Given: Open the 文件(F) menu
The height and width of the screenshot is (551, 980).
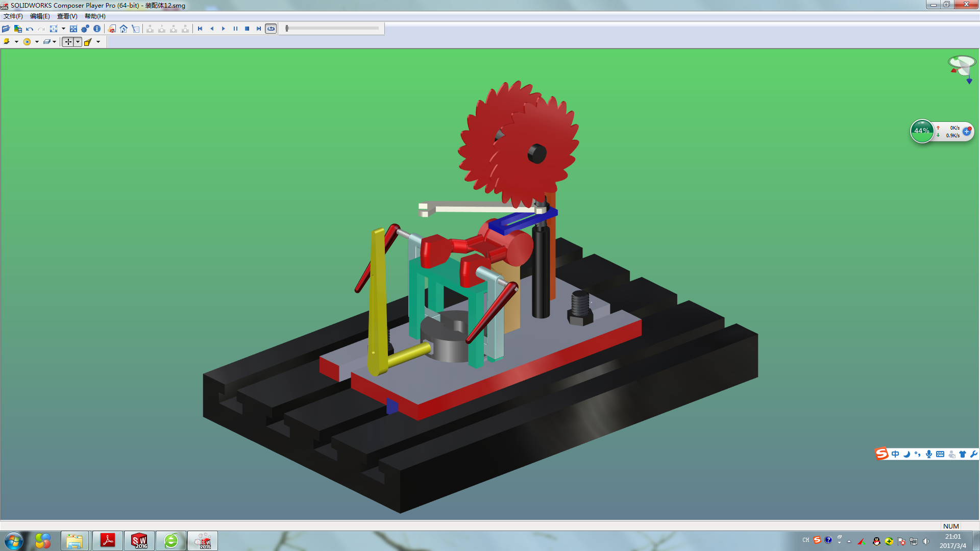Looking at the screenshot, I should tap(13, 16).
